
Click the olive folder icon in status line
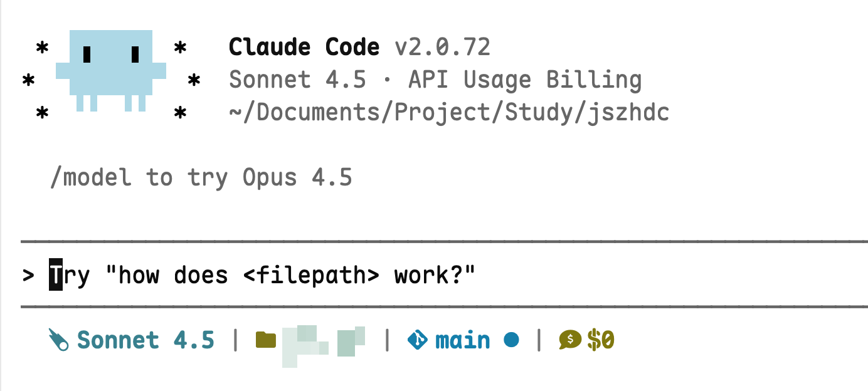[266, 340]
